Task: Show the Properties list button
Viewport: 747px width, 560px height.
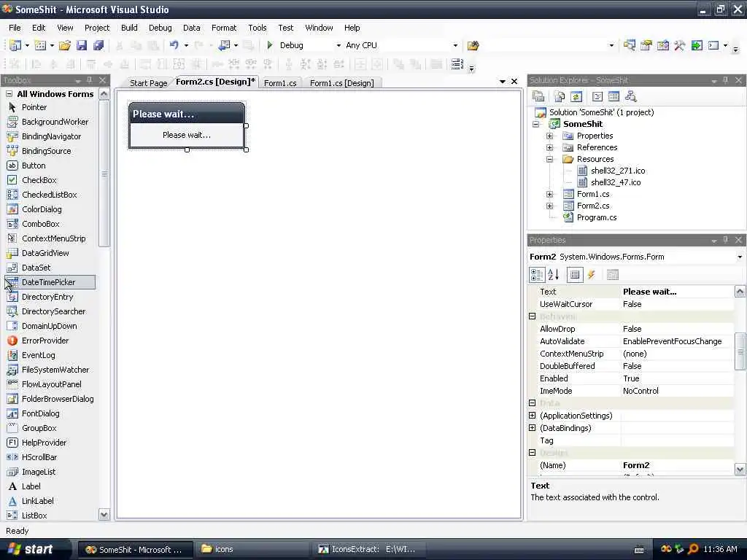Action: pyautogui.click(x=575, y=275)
